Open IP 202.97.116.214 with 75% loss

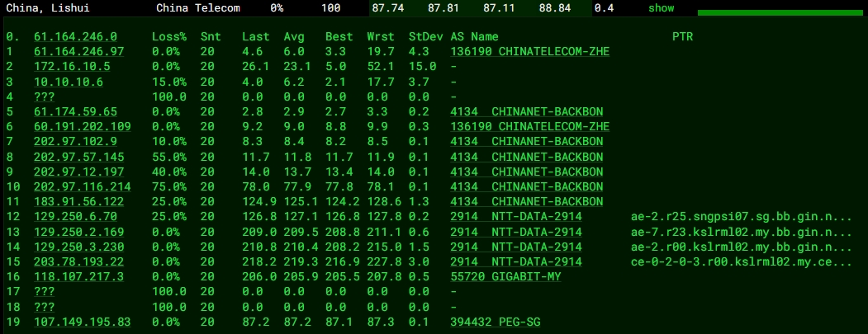click(82, 186)
